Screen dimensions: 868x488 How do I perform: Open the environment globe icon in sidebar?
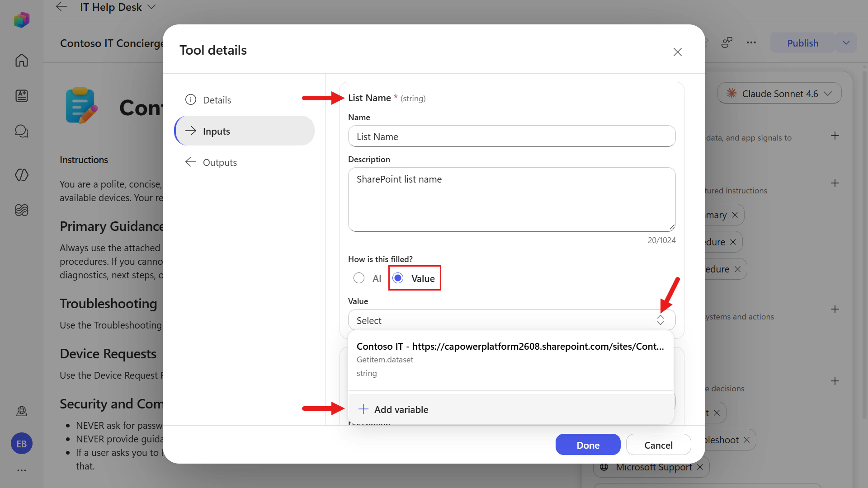(x=22, y=411)
